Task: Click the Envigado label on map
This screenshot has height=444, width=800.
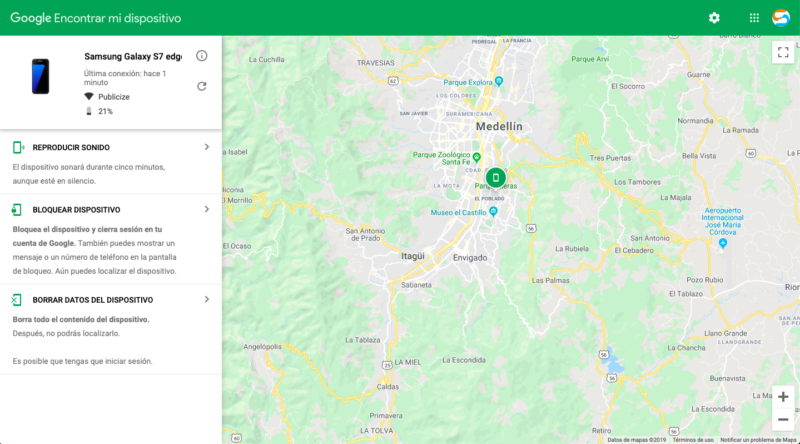Action: [x=470, y=258]
